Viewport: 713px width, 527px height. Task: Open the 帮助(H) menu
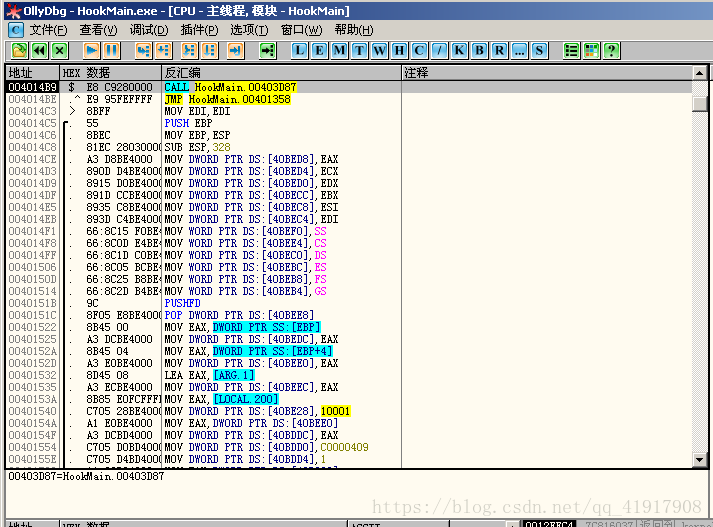(354, 30)
